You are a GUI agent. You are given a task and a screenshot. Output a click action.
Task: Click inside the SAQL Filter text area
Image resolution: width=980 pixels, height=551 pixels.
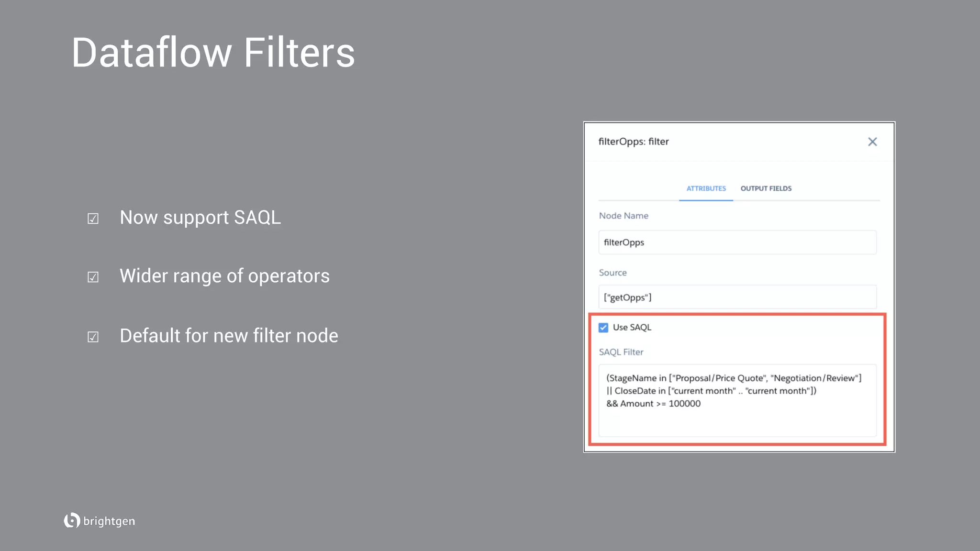737,400
